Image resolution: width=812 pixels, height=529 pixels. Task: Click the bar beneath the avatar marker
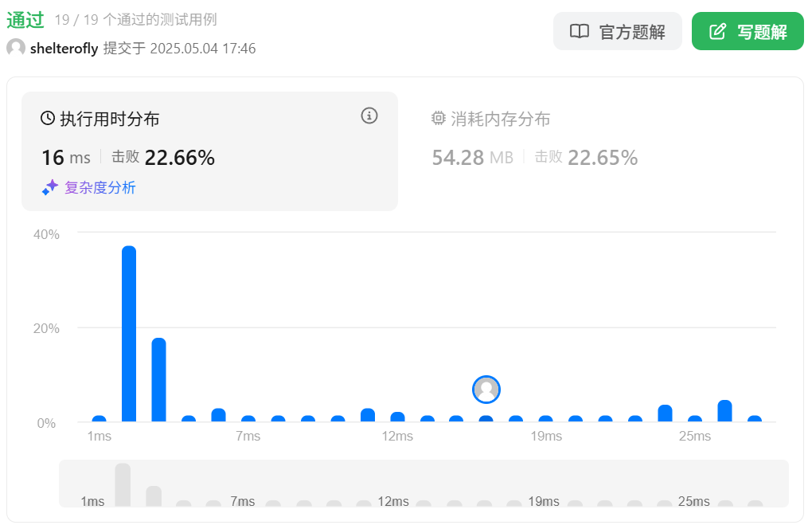[x=486, y=418]
